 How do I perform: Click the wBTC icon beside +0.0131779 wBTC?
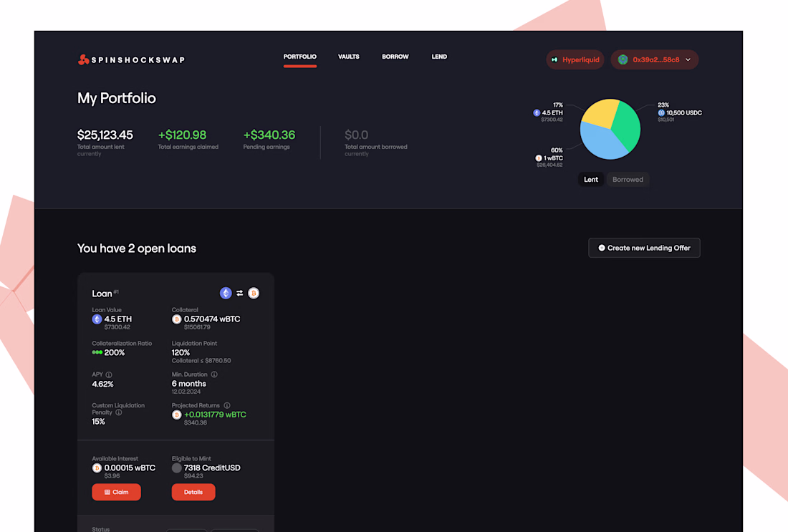(x=176, y=415)
